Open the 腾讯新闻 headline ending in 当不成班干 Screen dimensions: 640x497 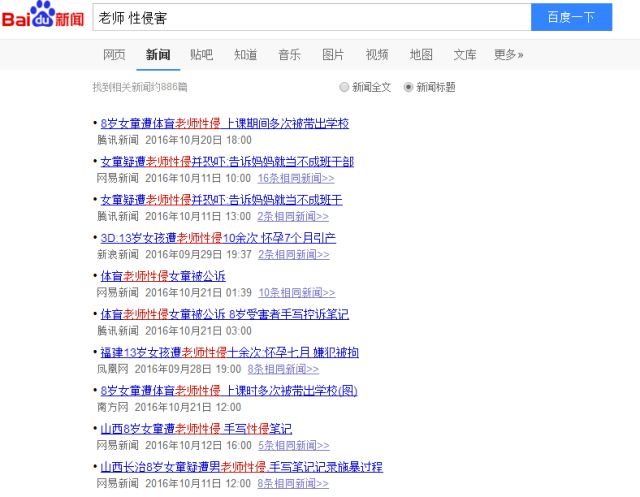(221, 200)
